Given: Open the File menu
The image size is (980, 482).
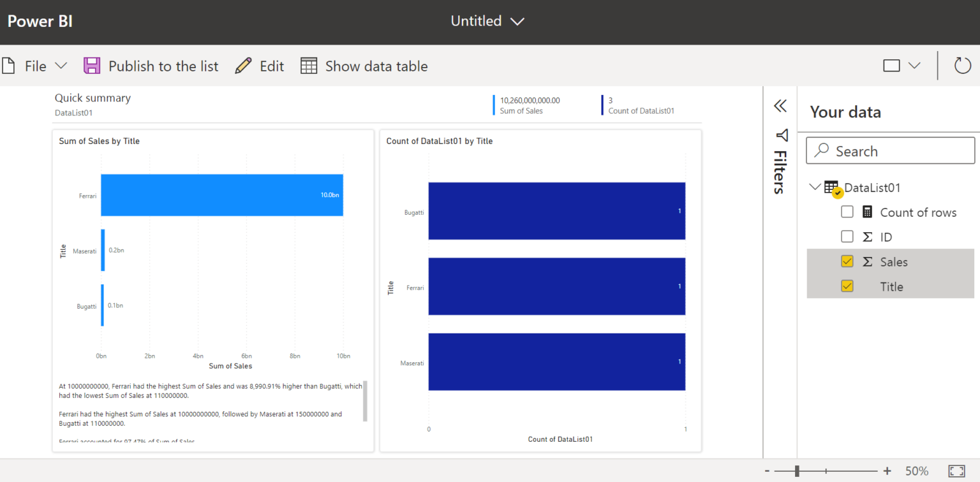Looking at the screenshot, I should pos(36,65).
